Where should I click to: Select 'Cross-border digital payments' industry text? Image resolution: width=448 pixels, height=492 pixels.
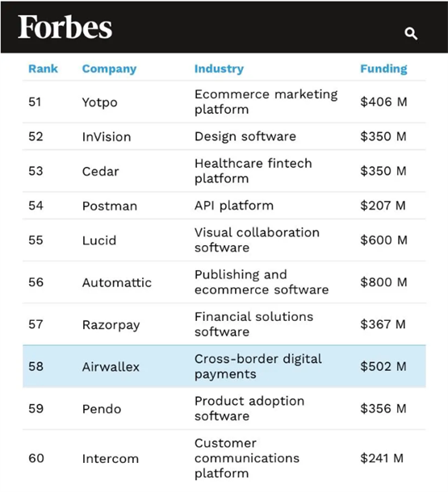pos(258,366)
